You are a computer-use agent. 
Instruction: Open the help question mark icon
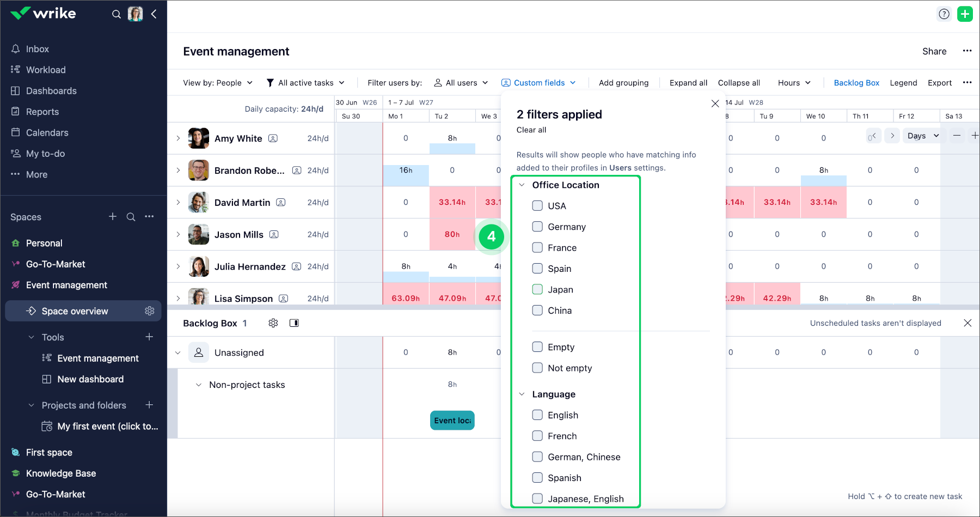(944, 14)
